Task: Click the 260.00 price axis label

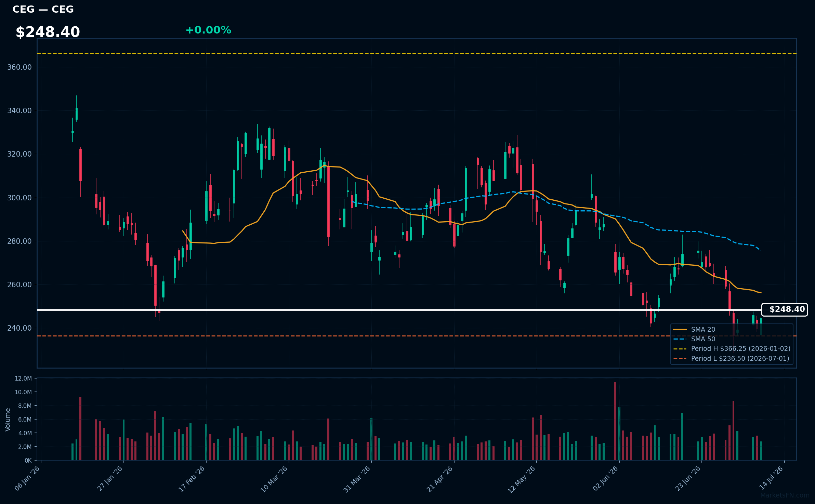Action: click(x=19, y=284)
